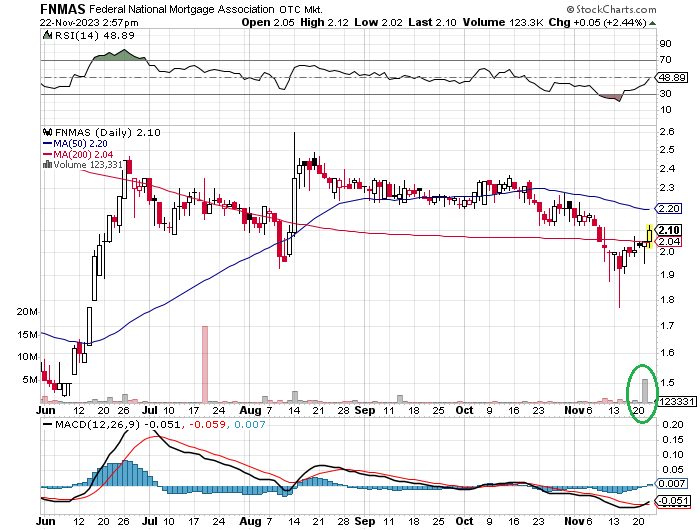This screenshot has height=530, width=700.
Task: Click the black MACD line legend marker
Action: point(47,424)
